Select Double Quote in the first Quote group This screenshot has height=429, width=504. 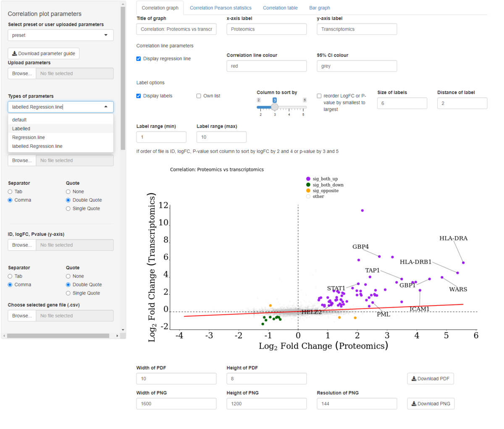tap(68, 200)
